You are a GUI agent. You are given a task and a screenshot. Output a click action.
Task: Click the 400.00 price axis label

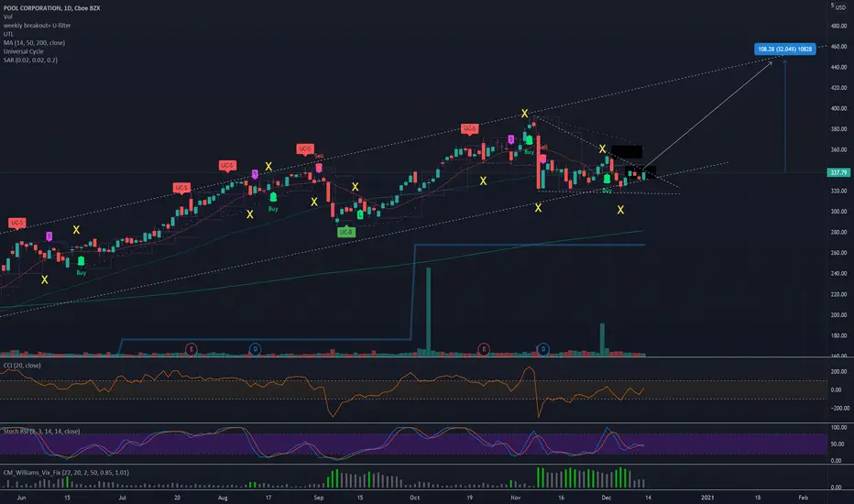click(838, 108)
